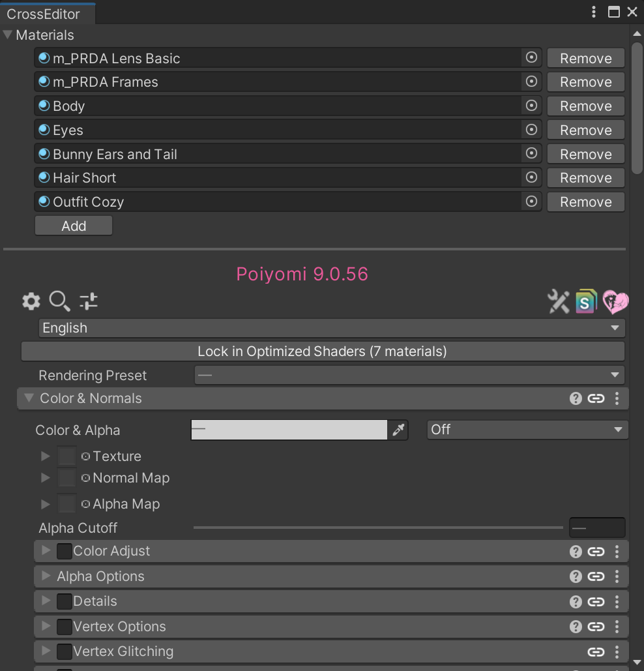Remove the Outfit Cozy material
644x671 pixels.
coord(586,201)
